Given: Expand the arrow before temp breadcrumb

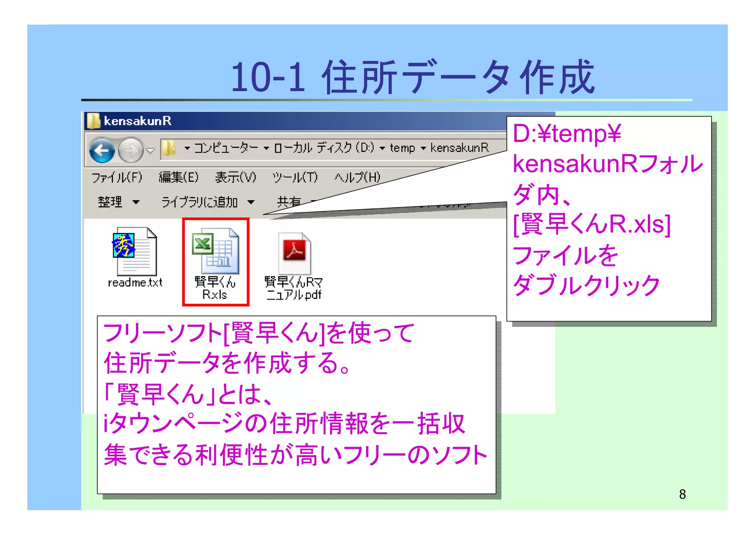Looking at the screenshot, I should (382, 149).
